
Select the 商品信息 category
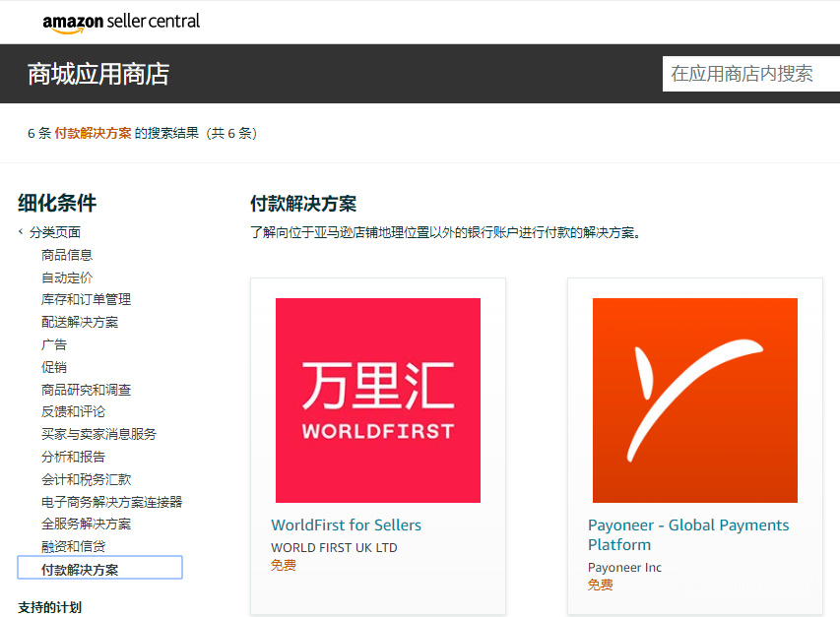[67, 255]
